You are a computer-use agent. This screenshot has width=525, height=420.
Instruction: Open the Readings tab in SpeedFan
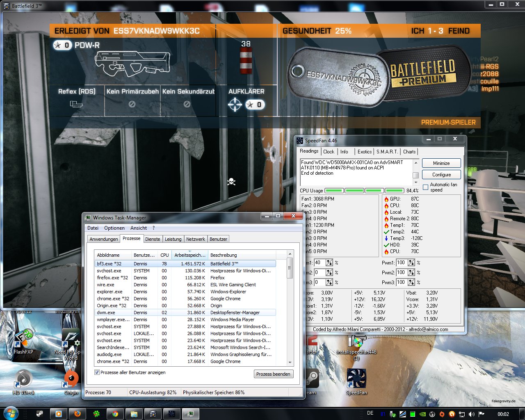[309, 151]
